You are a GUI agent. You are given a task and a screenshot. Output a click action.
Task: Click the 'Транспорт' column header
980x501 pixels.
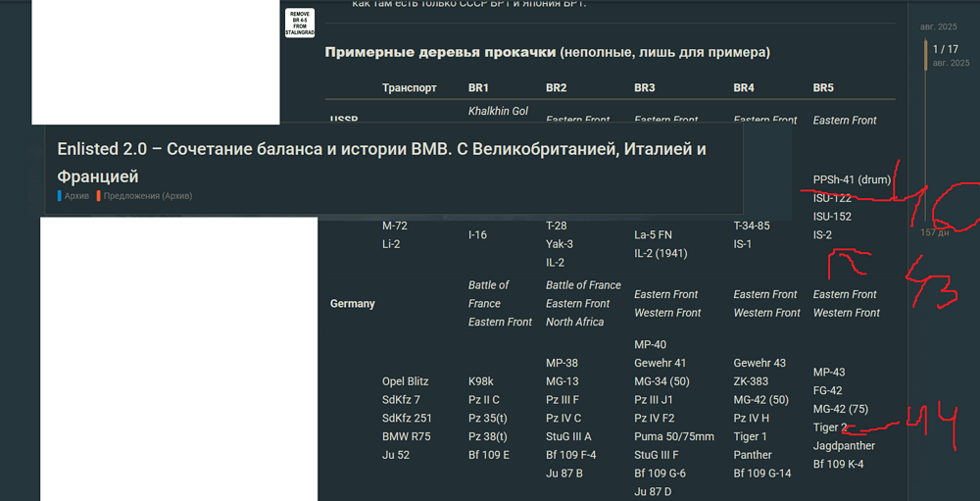410,88
